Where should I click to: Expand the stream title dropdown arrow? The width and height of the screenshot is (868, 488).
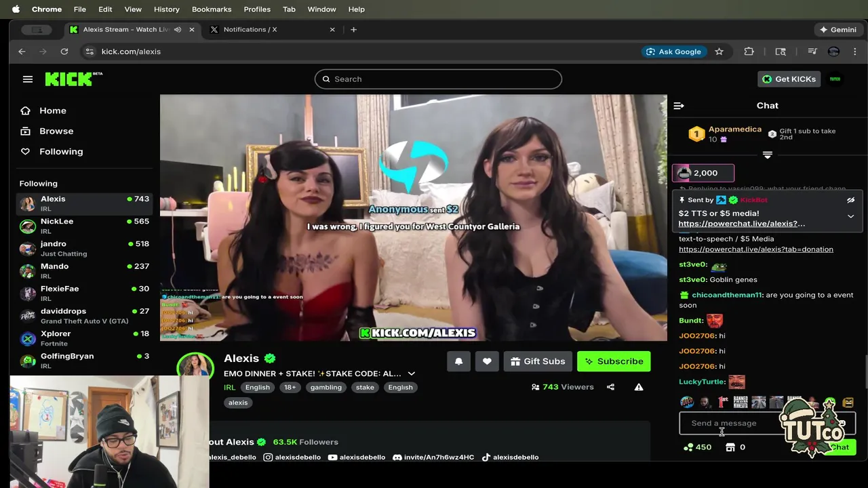point(411,373)
